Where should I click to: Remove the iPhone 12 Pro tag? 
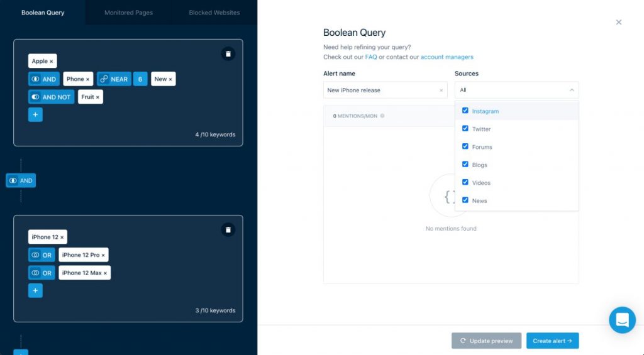(103, 255)
